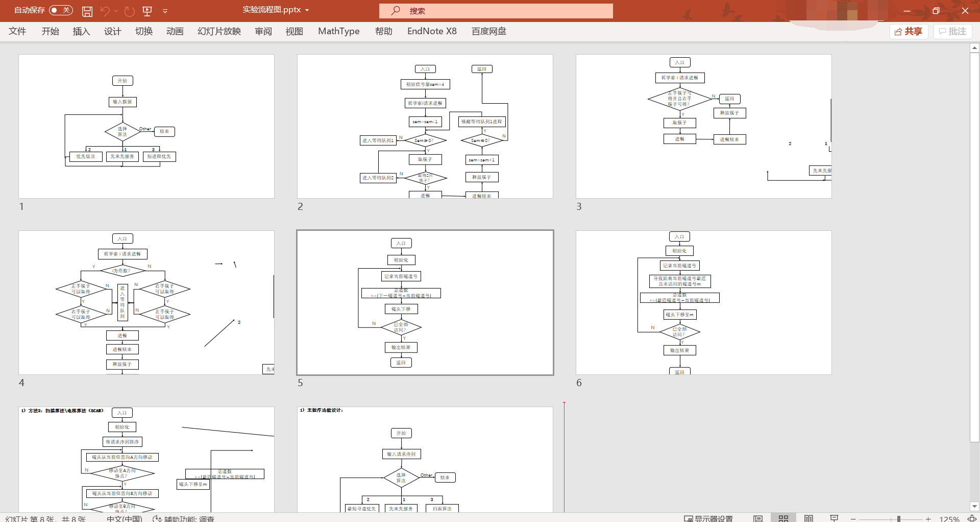Click the zoom in plus button
The image size is (980, 522).
pyautogui.click(x=928, y=519)
